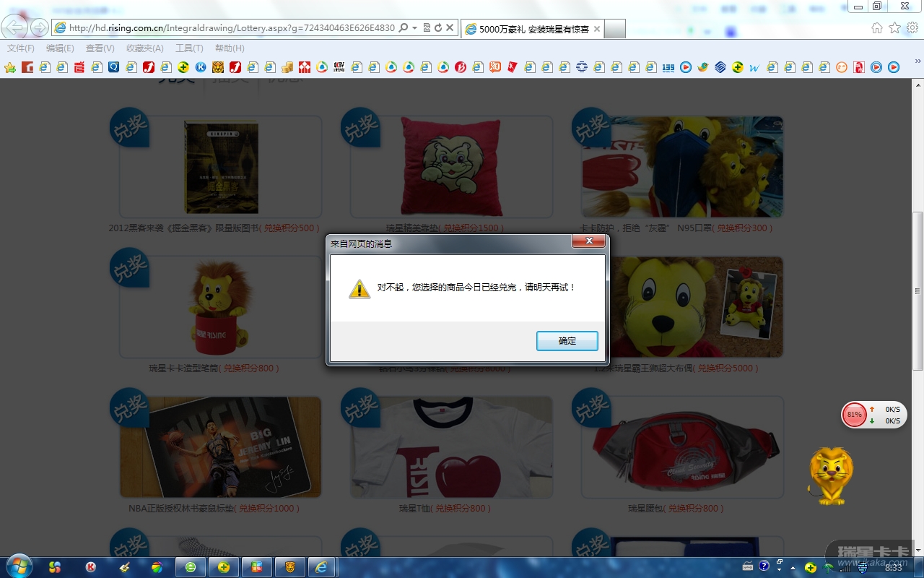Toggle the Compatibility View icon

[x=427, y=27]
